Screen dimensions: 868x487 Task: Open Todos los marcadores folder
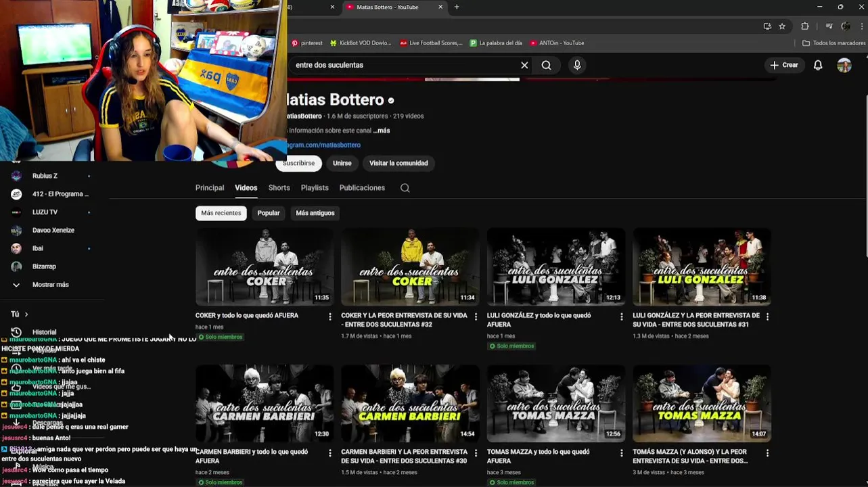click(x=833, y=43)
